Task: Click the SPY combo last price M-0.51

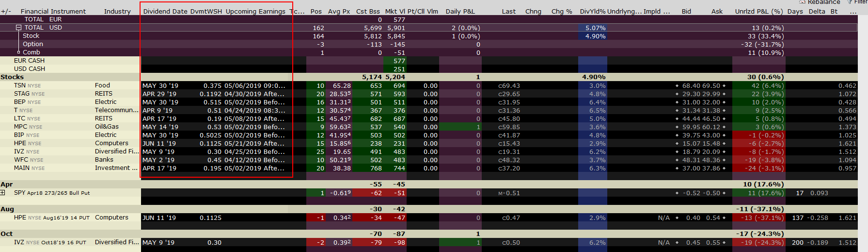Action: pyautogui.click(x=509, y=193)
